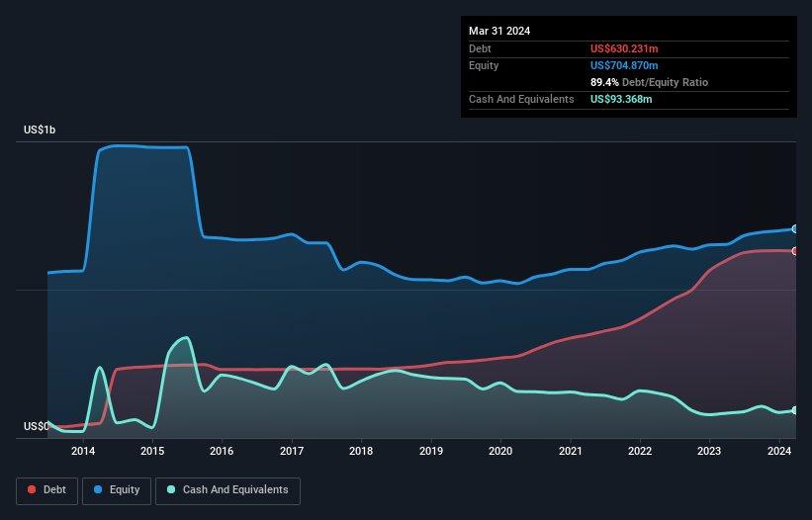The width and height of the screenshot is (812, 520).
Task: Select the 2023 x-axis label
Action: pos(709,451)
